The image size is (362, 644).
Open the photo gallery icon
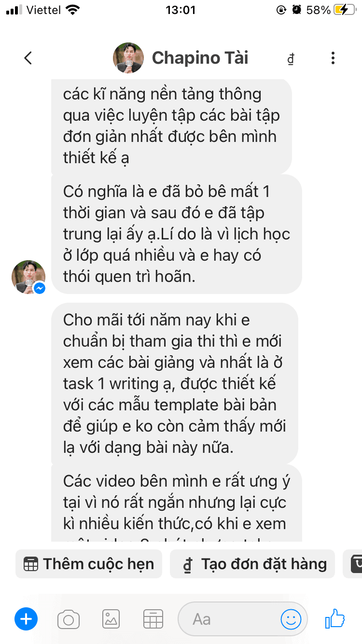click(x=111, y=619)
